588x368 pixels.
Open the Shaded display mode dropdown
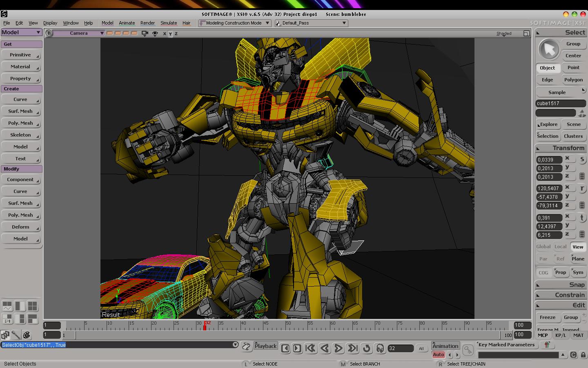tap(504, 34)
